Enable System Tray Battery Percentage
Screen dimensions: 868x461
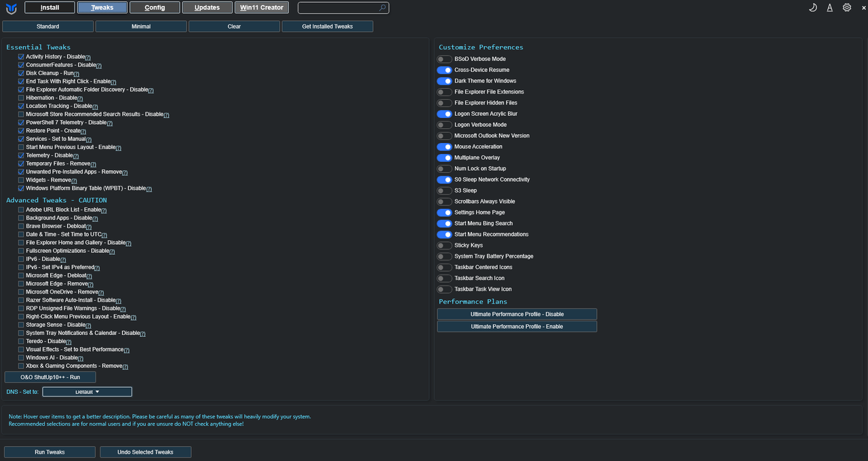point(444,256)
